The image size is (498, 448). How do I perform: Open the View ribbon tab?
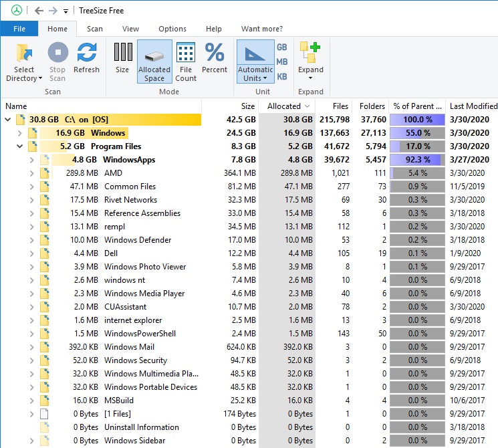point(130,29)
